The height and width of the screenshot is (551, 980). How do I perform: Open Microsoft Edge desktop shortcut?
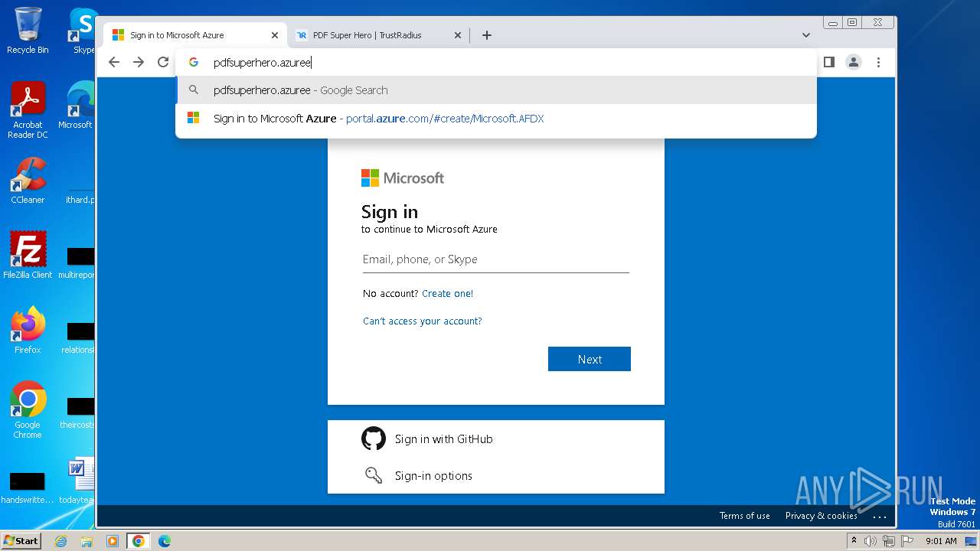click(77, 106)
